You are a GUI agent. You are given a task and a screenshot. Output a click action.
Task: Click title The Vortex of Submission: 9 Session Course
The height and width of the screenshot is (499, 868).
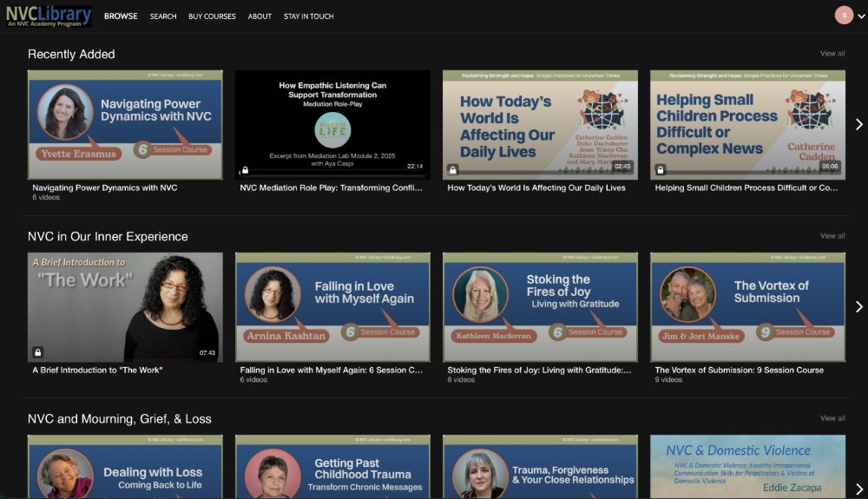(739, 370)
